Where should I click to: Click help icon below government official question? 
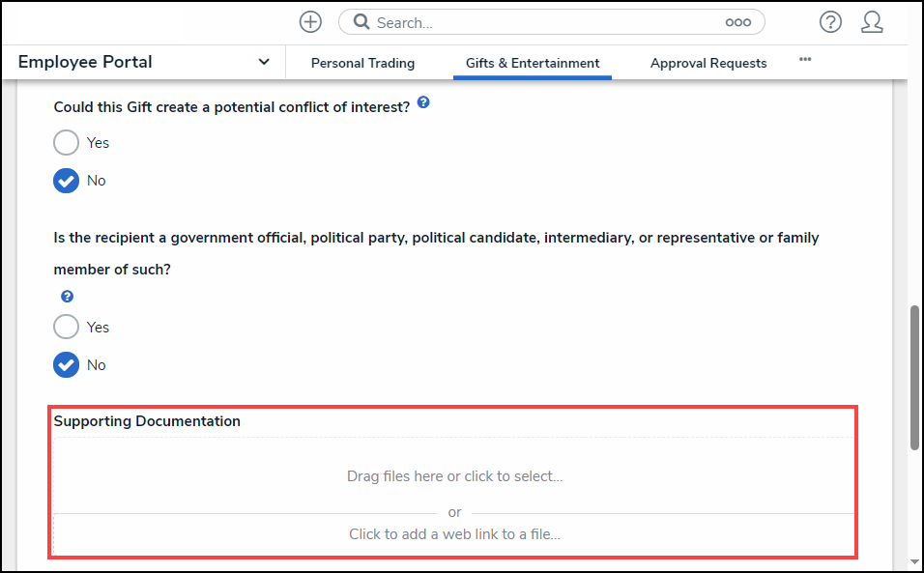(x=68, y=297)
